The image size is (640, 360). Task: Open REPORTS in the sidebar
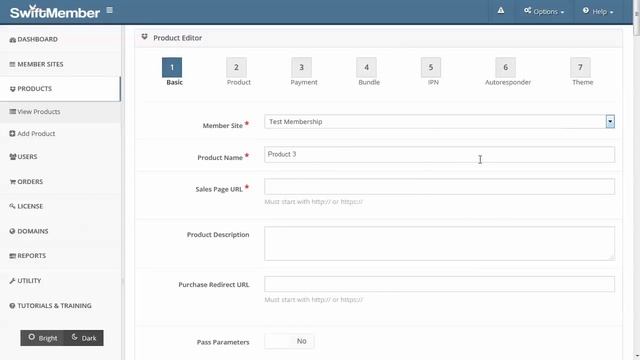(x=60, y=256)
